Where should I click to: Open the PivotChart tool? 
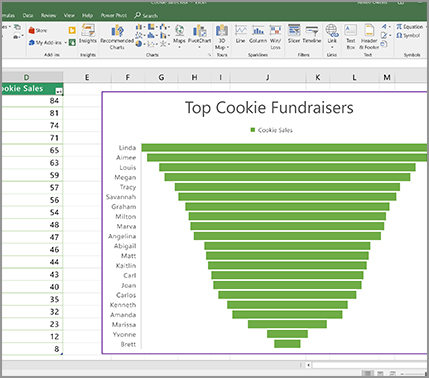199,36
